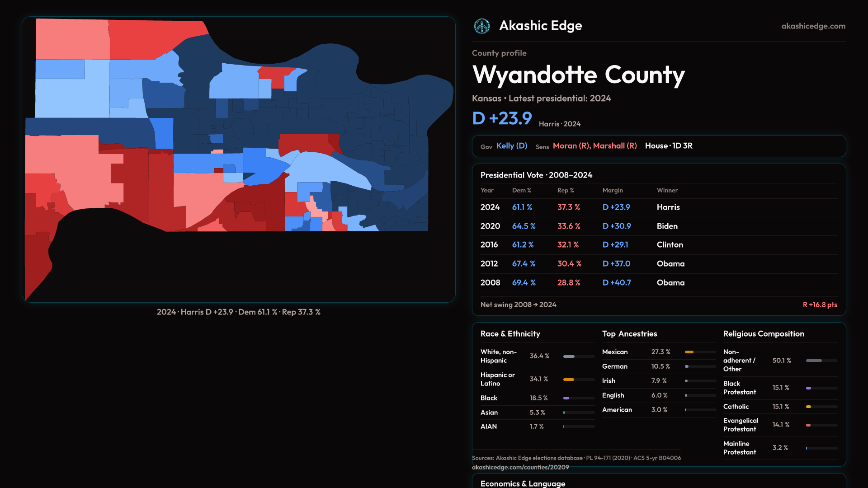The height and width of the screenshot is (488, 868).
Task: Click the Hispanic or Latino percentage bar
Action: (x=569, y=380)
